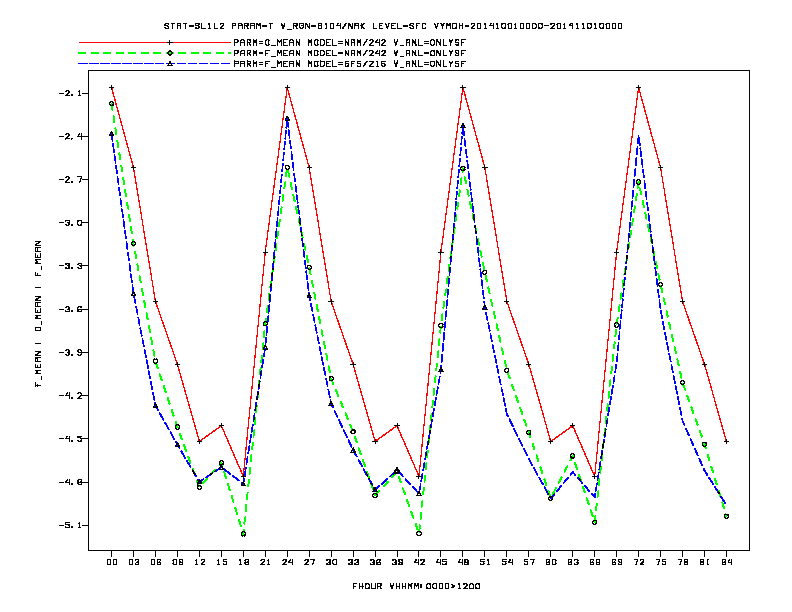This screenshot has height=612, width=792.
Task: Select the blue F_MEAN GFS legend entry
Action: tap(273, 64)
